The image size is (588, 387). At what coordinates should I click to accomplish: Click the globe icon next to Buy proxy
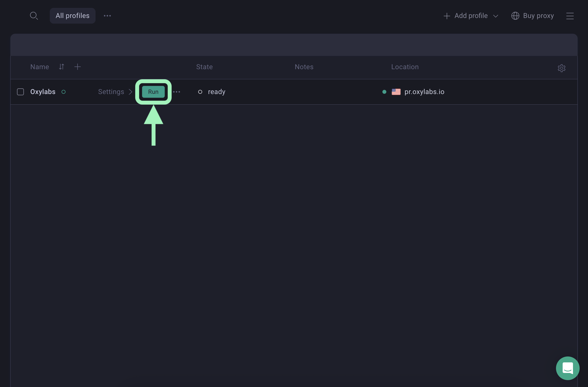click(515, 16)
